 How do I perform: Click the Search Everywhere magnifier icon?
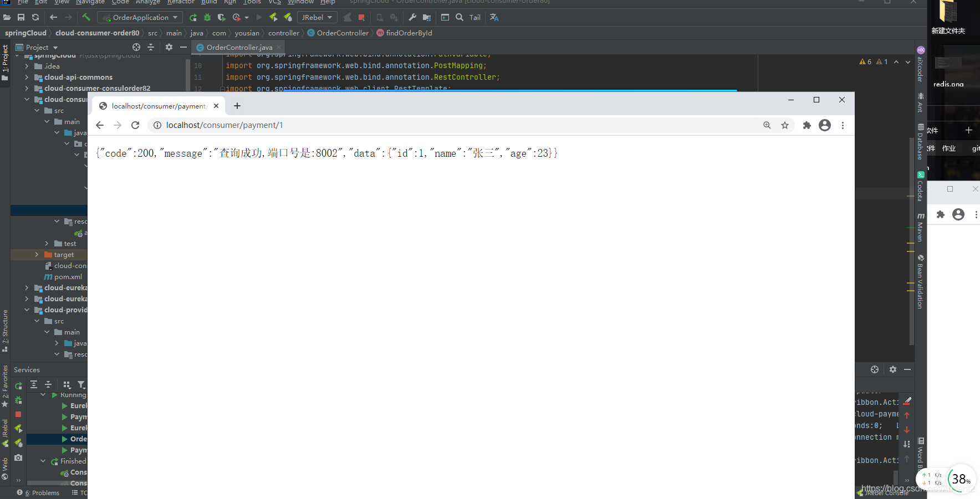pyautogui.click(x=460, y=17)
